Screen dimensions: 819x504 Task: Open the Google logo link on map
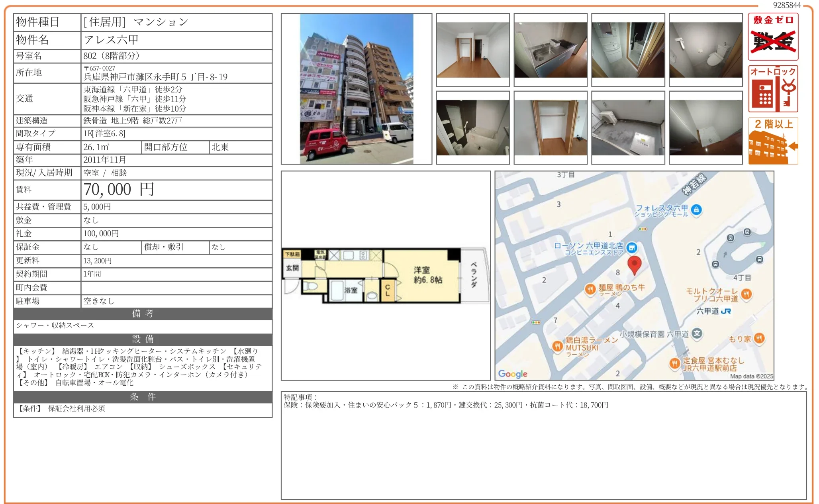click(513, 374)
